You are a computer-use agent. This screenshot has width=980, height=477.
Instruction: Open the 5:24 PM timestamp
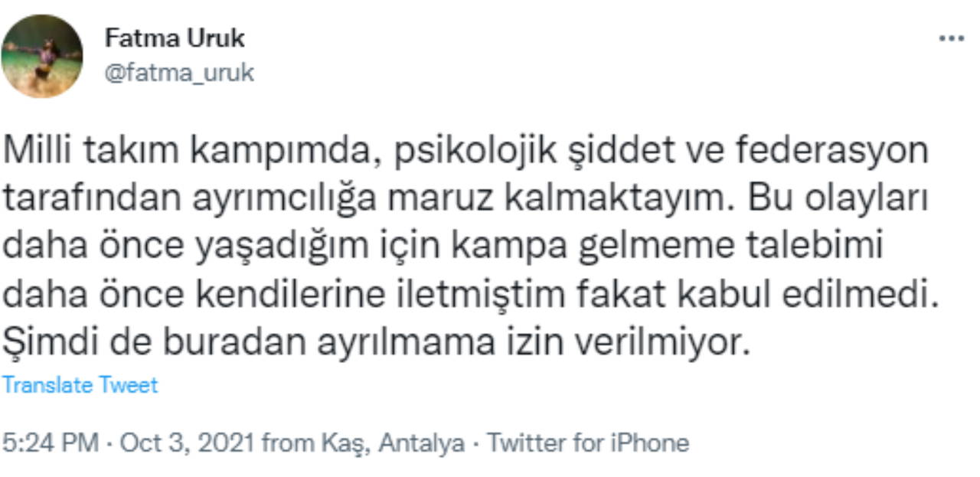tap(51, 443)
